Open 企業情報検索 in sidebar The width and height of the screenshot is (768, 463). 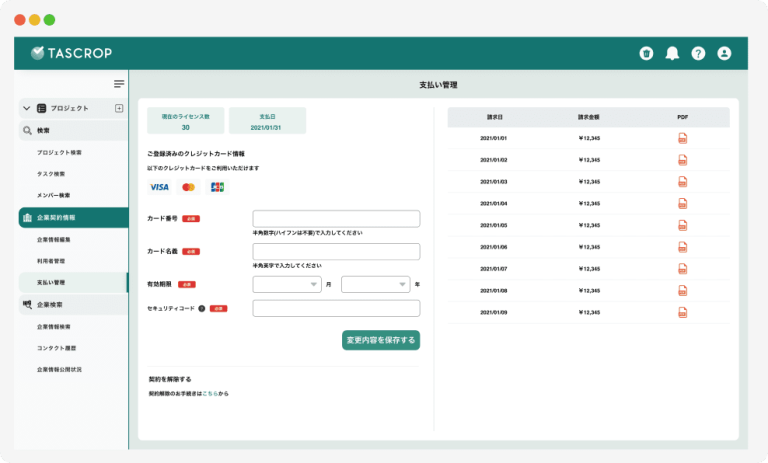pos(54,327)
